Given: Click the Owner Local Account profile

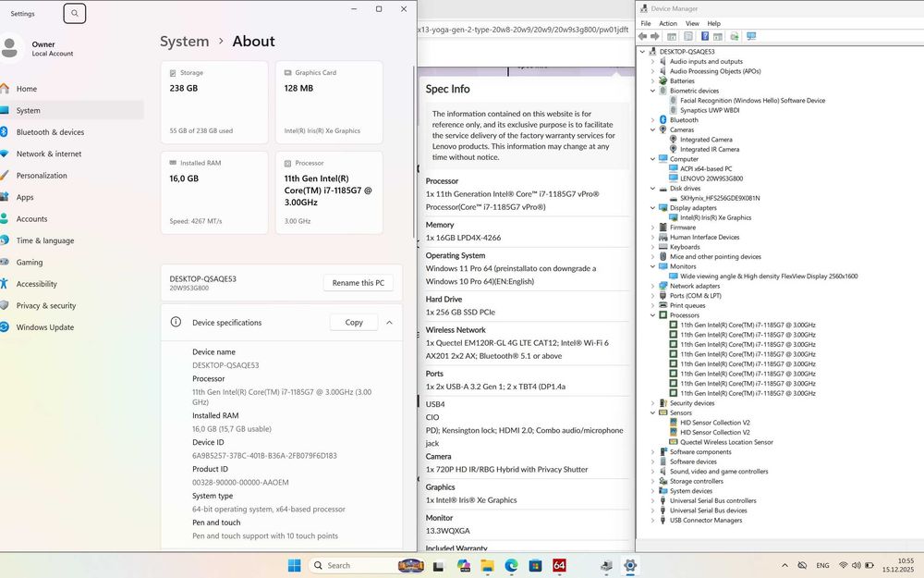Looking at the screenshot, I should click(x=38, y=48).
